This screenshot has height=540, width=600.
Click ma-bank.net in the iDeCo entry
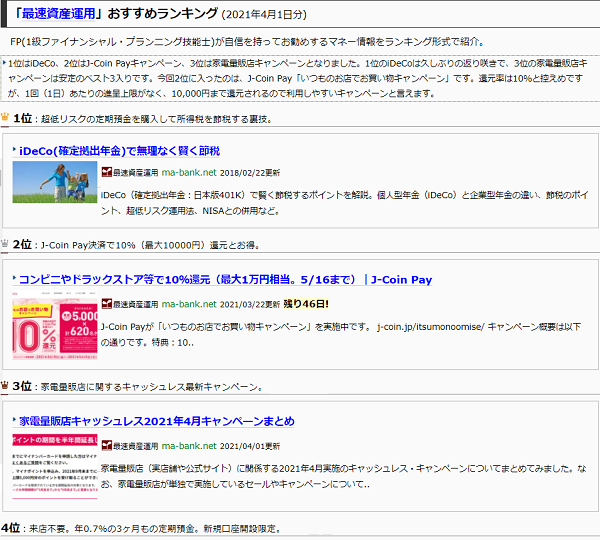tap(189, 173)
